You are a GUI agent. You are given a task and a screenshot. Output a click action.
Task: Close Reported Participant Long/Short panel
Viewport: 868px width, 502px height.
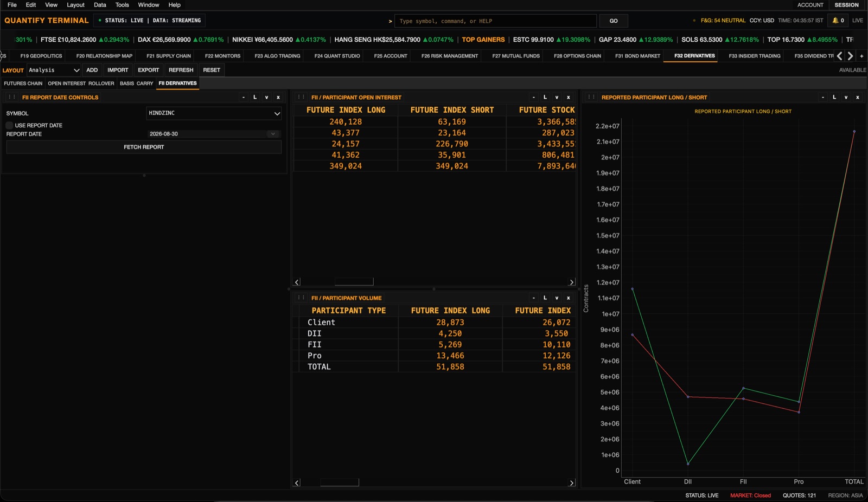pyautogui.click(x=858, y=98)
